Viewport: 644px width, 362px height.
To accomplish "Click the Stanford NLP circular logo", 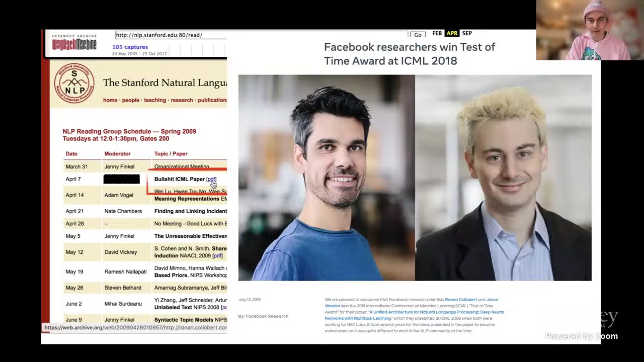I will click(x=74, y=83).
